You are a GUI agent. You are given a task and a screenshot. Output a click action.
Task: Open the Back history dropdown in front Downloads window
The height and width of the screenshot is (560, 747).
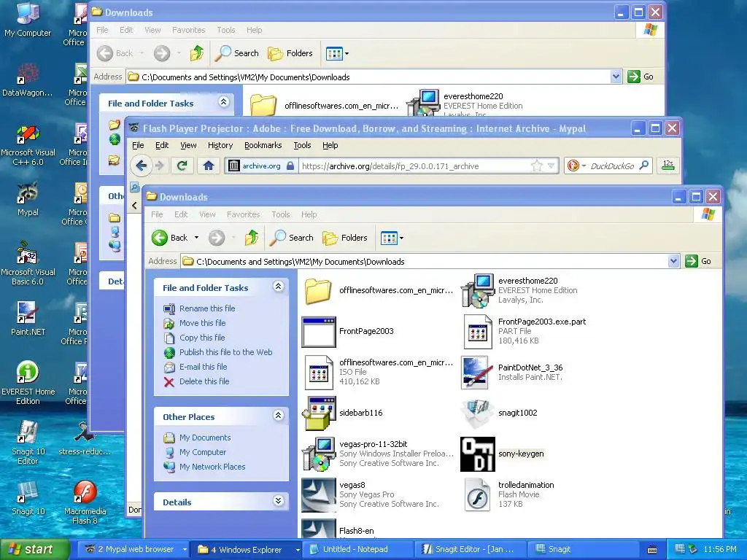click(196, 238)
